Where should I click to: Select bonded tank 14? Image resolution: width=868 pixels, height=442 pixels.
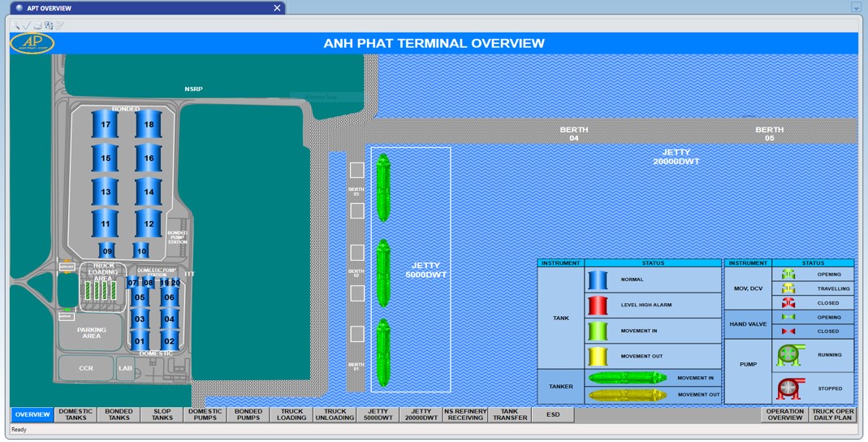[x=149, y=192]
